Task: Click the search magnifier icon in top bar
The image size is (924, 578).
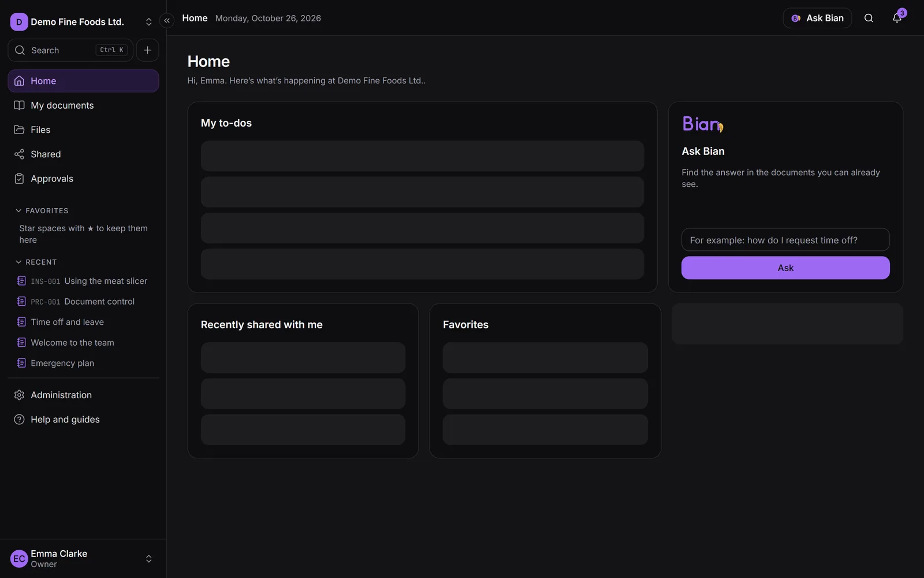Action: point(869,18)
